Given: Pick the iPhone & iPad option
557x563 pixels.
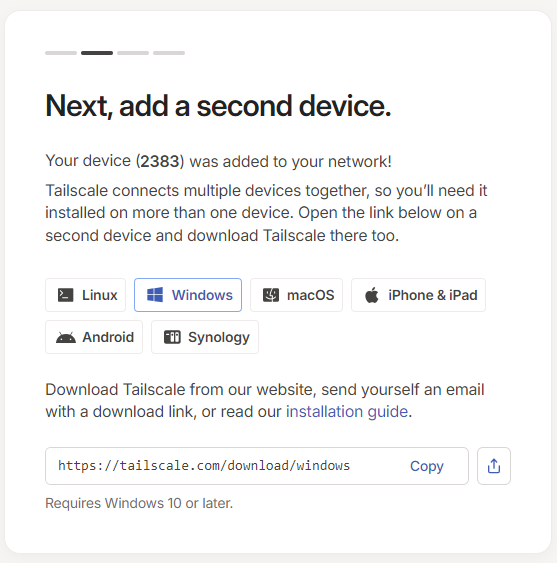Looking at the screenshot, I should 418,295.
